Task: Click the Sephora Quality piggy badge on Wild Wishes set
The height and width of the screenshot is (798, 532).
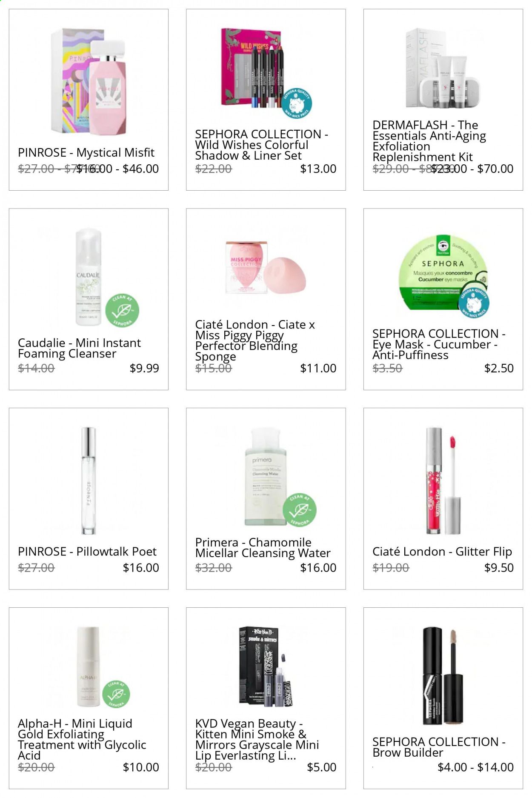Action: (297, 104)
